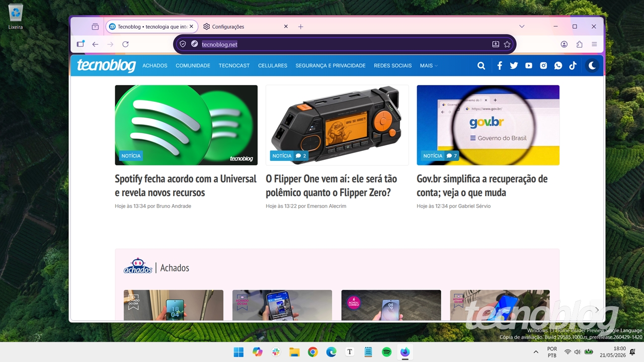Screen dimensions: 644x362
Task: Open Tecnoblog's WhatsApp icon
Action: point(558,65)
